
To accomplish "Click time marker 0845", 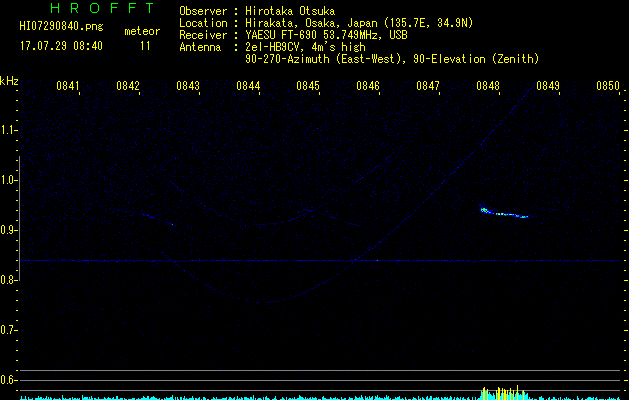I will click(x=308, y=86).
